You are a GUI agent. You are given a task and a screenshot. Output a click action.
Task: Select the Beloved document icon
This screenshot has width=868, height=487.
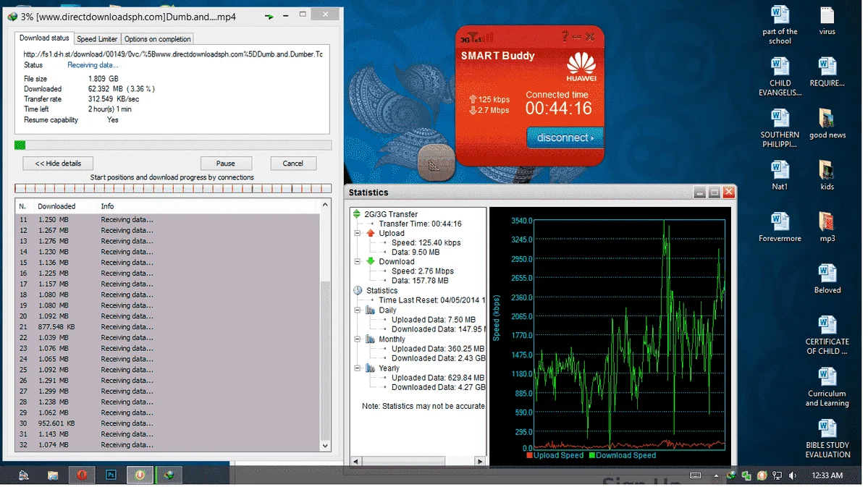(827, 279)
